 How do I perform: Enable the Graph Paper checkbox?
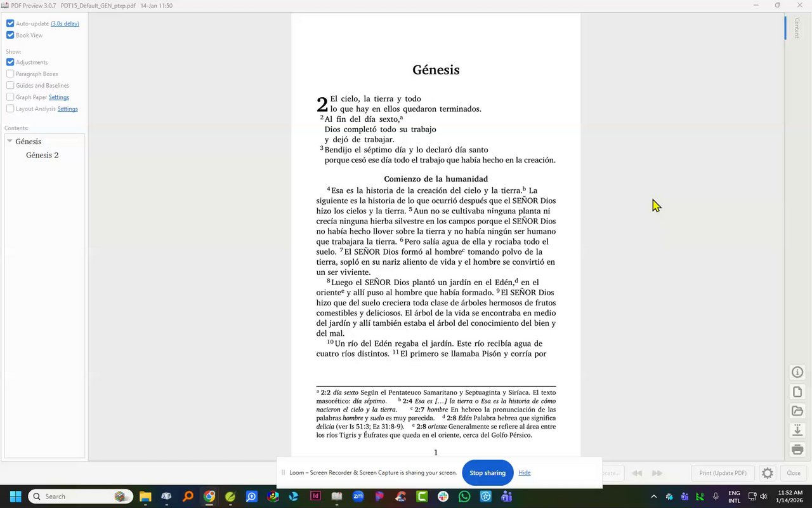[10, 97]
